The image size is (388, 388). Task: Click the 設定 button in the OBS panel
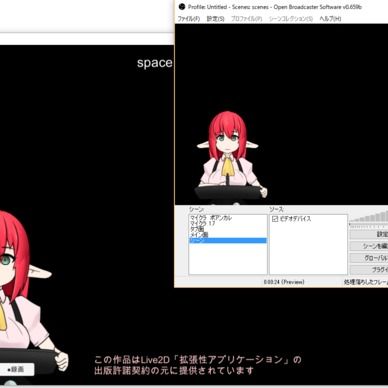click(369, 235)
